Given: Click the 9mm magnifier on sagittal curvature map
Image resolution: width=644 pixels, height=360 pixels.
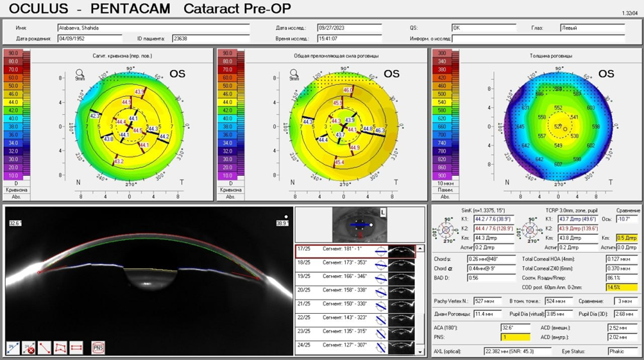Looking at the screenshot, I should [80, 74].
